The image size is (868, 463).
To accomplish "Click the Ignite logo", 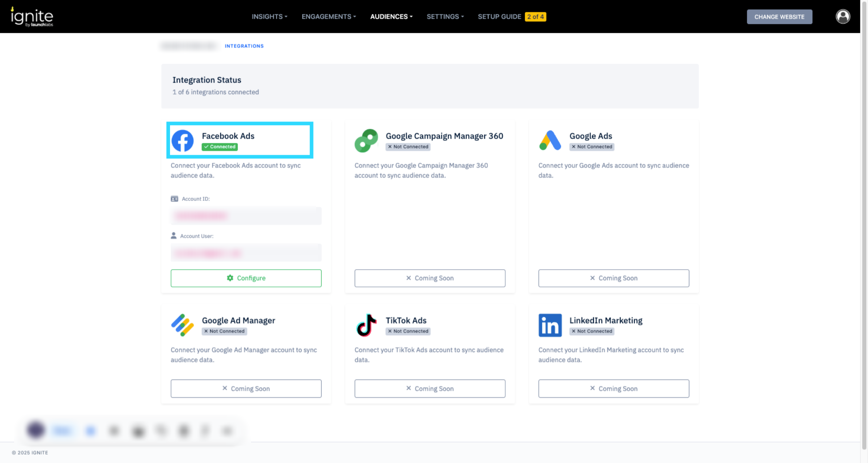I will (32, 17).
